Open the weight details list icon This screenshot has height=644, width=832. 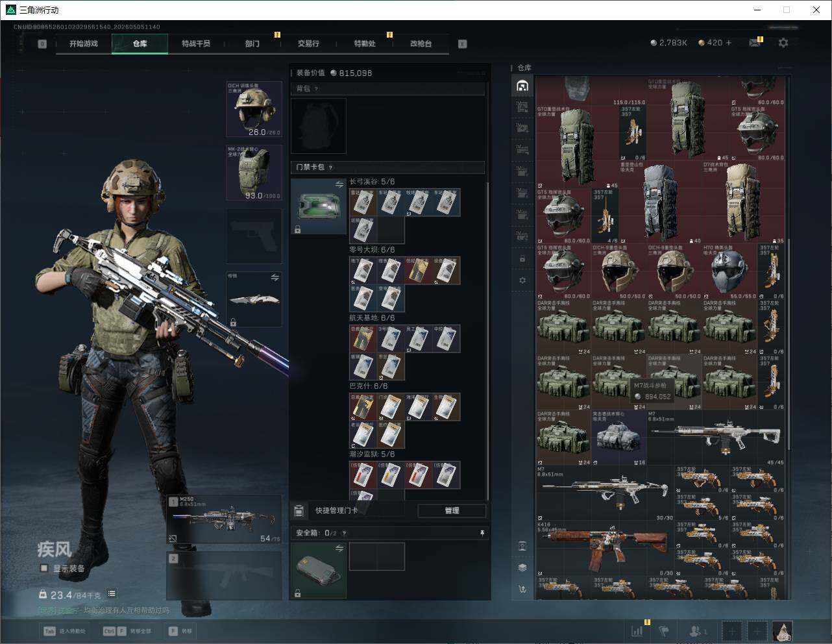112,593
